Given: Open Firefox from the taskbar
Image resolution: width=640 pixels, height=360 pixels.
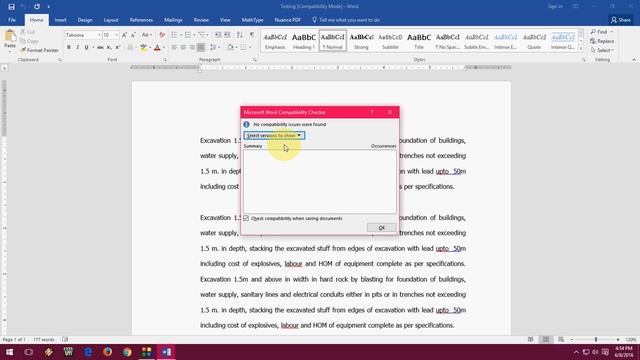Looking at the screenshot, I should pos(107,351).
